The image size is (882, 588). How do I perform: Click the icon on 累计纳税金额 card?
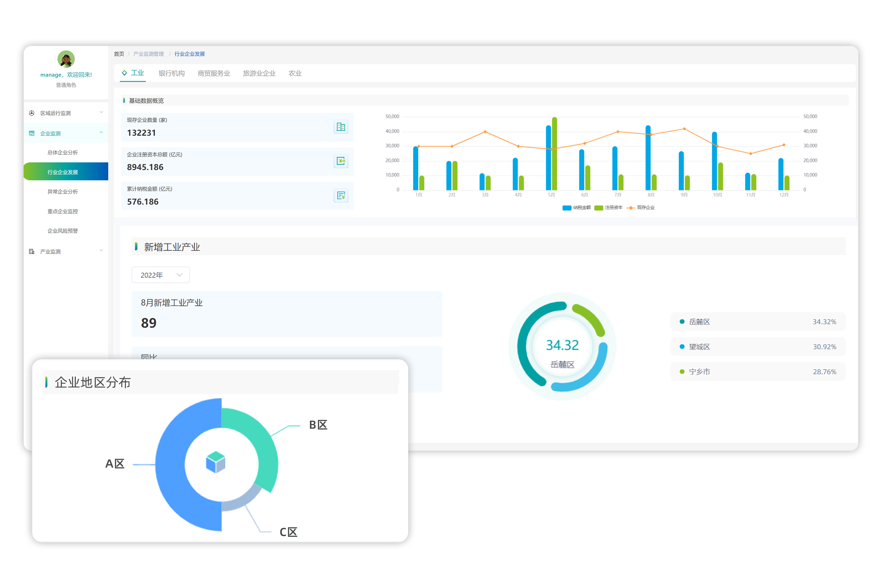341,195
